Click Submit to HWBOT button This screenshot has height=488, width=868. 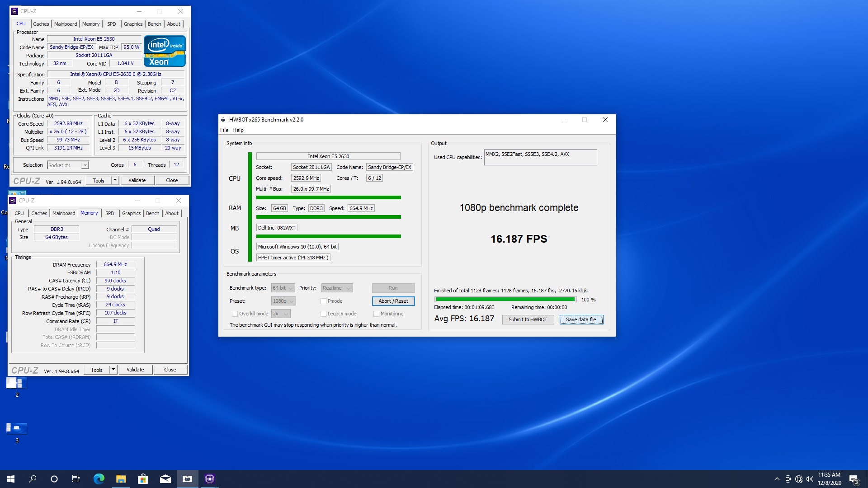point(528,320)
